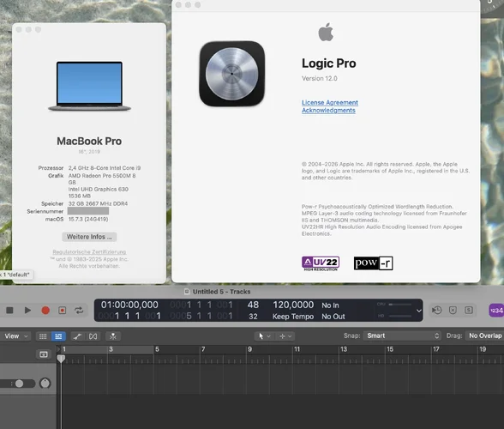Click the MacBook Pro laptop image
Image resolution: width=504 pixels, height=429 pixels.
89,87
